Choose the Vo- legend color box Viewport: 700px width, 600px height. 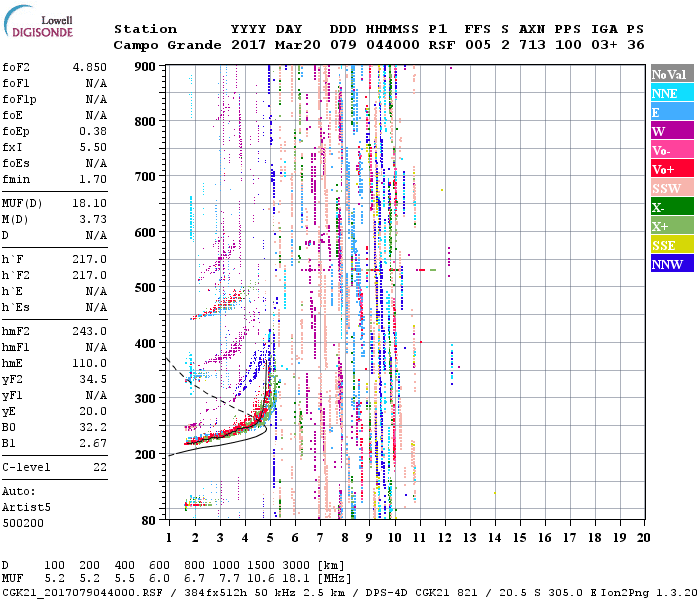coord(671,150)
